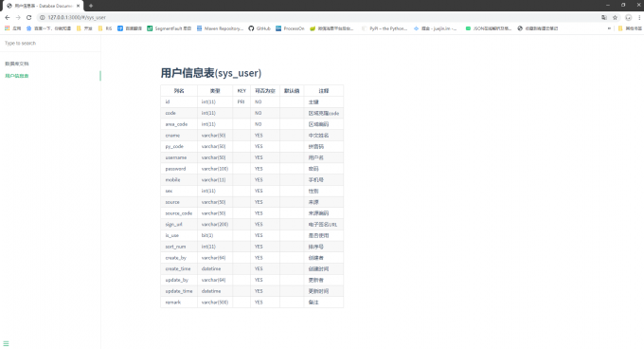Click the 用户信息表(sys_user) page heading
644x349 pixels.
211,73
